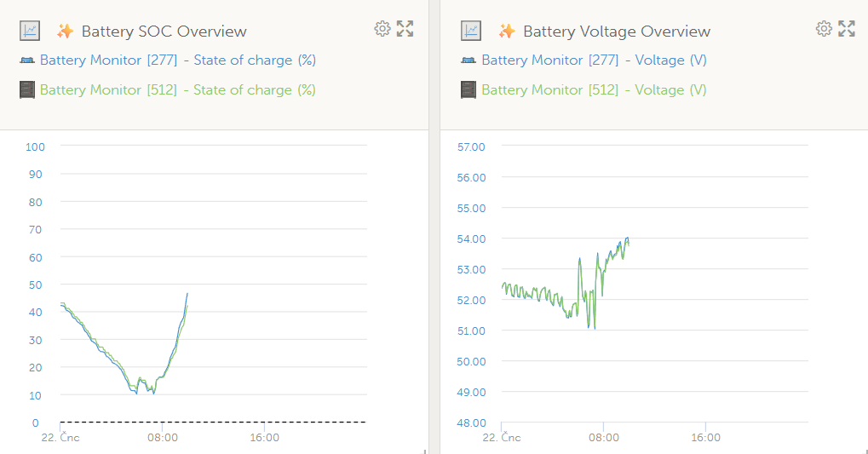The height and width of the screenshot is (454, 868).
Task: Open settings gear of Battery Voltage Overview widget
Action: tap(824, 29)
